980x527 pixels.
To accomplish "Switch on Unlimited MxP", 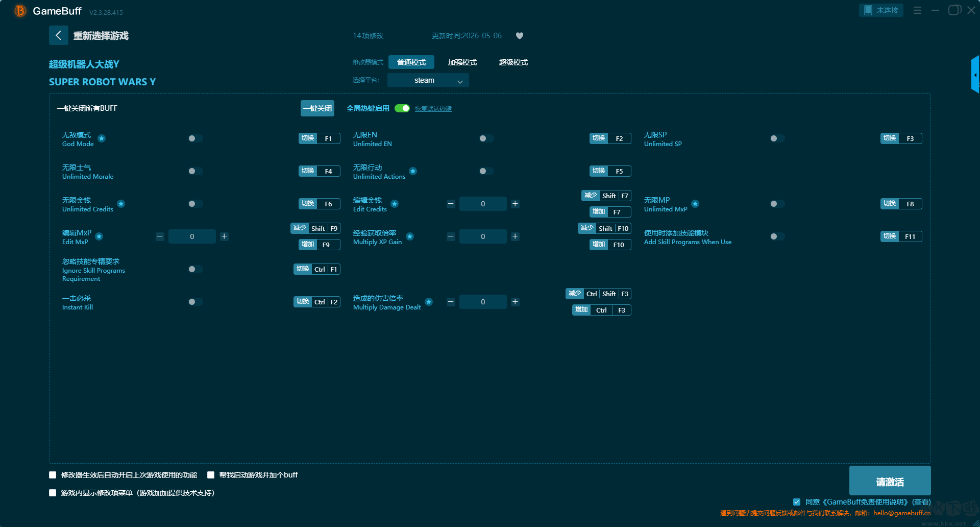I will 777,204.
